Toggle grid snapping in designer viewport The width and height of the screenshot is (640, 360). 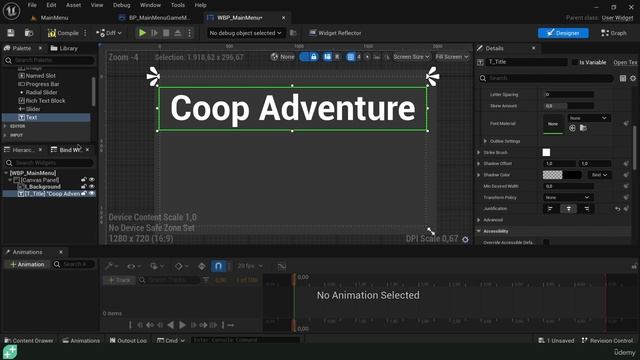pyautogui.click(x=351, y=57)
